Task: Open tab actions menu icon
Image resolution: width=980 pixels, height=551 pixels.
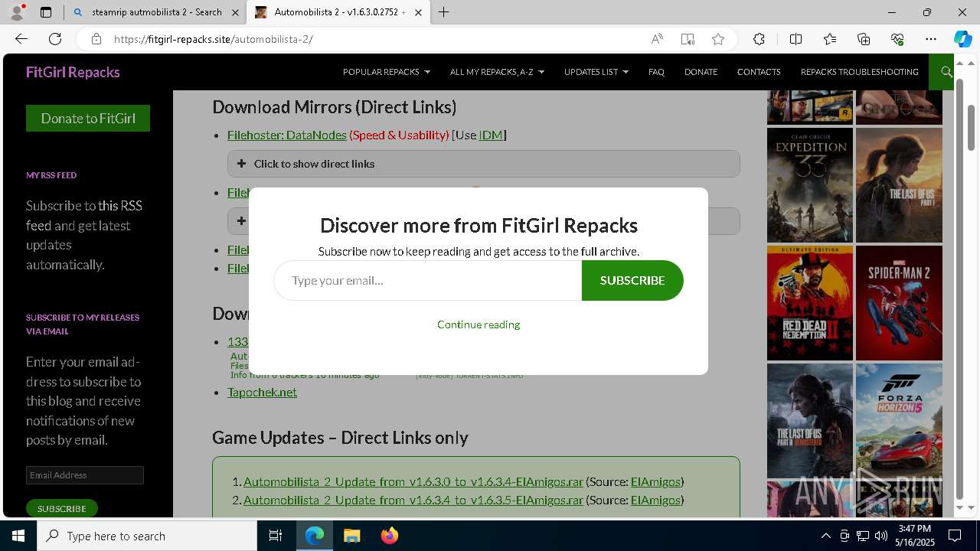Action: (46, 12)
